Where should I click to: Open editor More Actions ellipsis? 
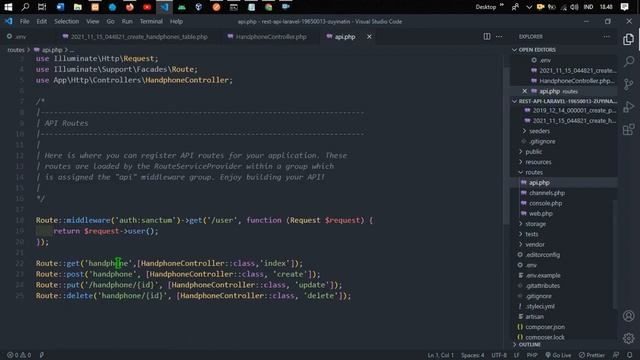(499, 36)
